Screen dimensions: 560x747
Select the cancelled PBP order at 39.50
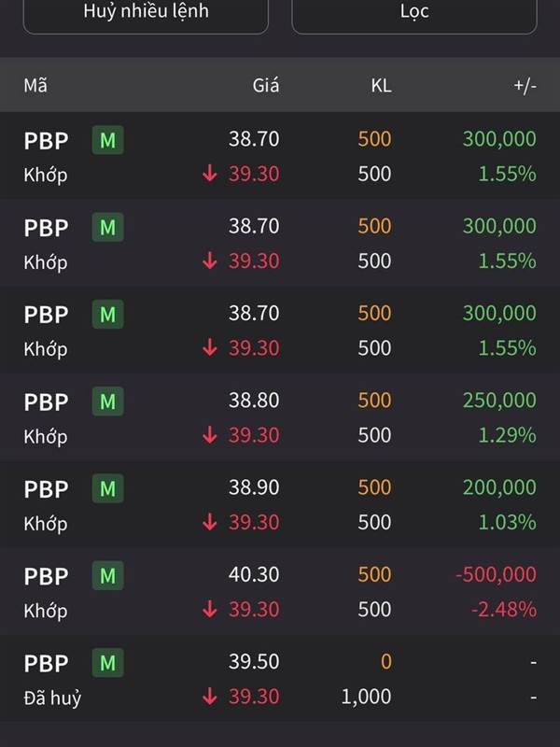(x=280, y=679)
